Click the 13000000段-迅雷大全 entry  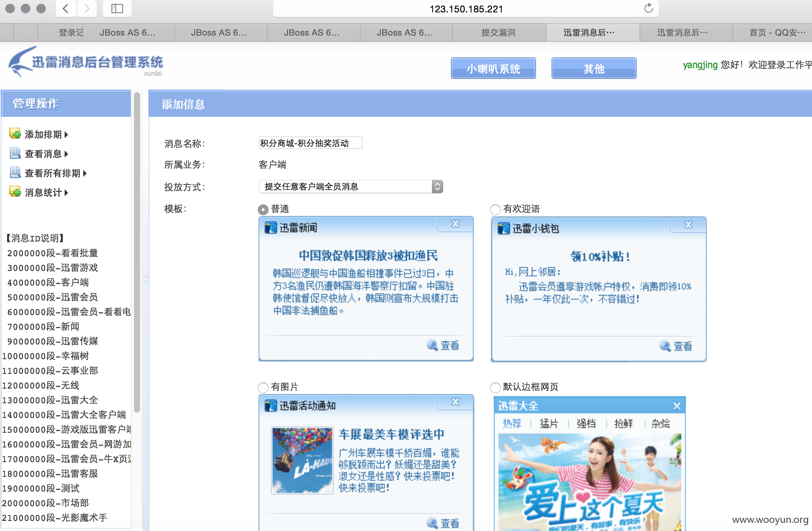coord(50,400)
